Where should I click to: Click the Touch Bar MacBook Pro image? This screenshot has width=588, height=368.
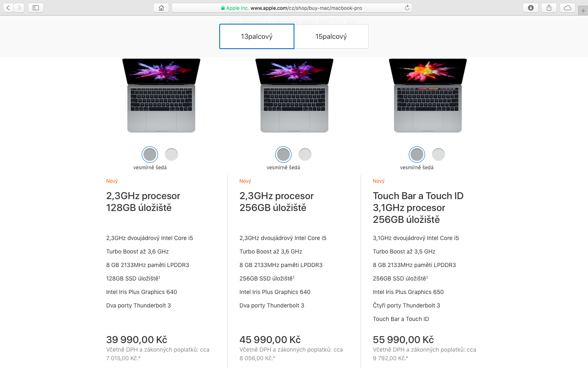(x=428, y=95)
